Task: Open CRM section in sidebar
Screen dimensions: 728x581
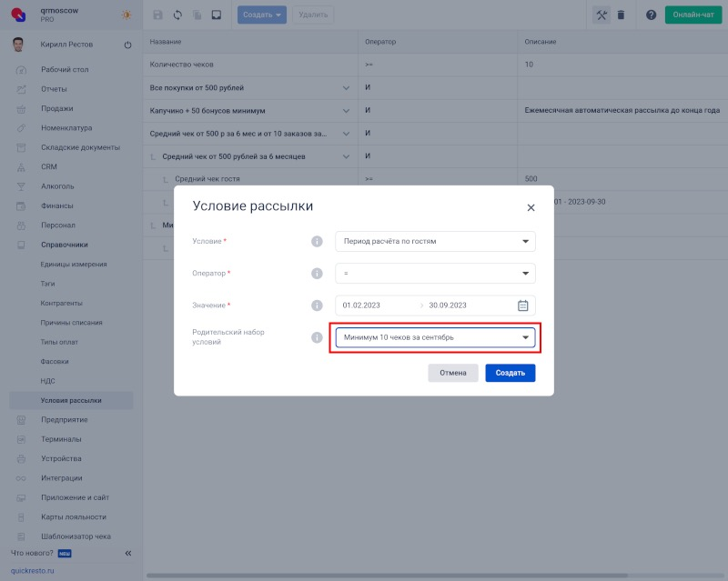Action: 49,166
